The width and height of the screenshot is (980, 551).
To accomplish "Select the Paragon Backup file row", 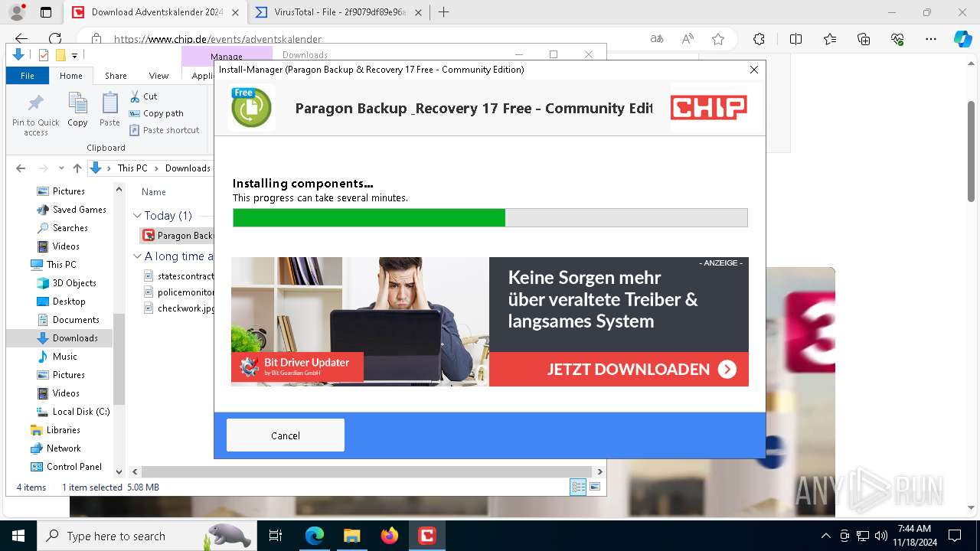I will [x=178, y=236].
